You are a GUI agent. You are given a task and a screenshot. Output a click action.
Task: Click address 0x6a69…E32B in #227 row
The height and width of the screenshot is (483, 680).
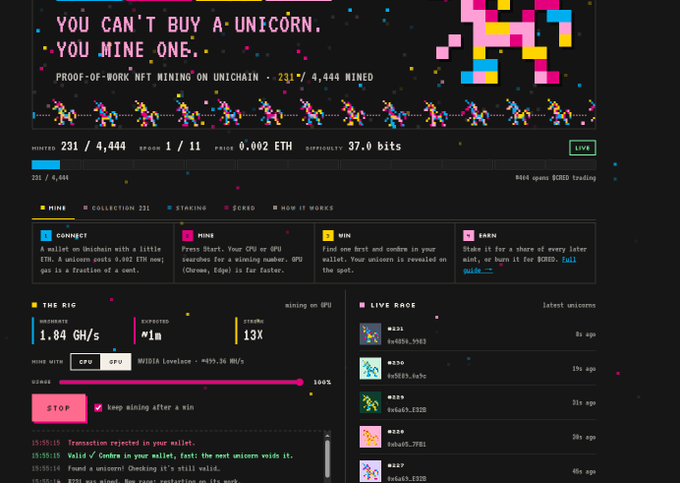pos(406,479)
